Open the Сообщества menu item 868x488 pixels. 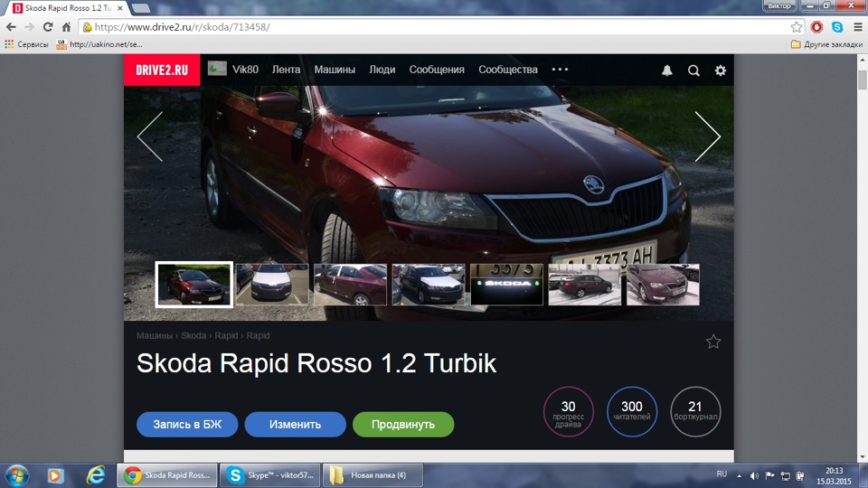pos(508,70)
